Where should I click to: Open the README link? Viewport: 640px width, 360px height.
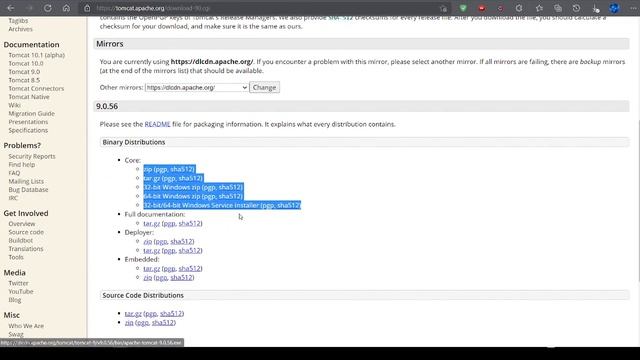pos(157,124)
